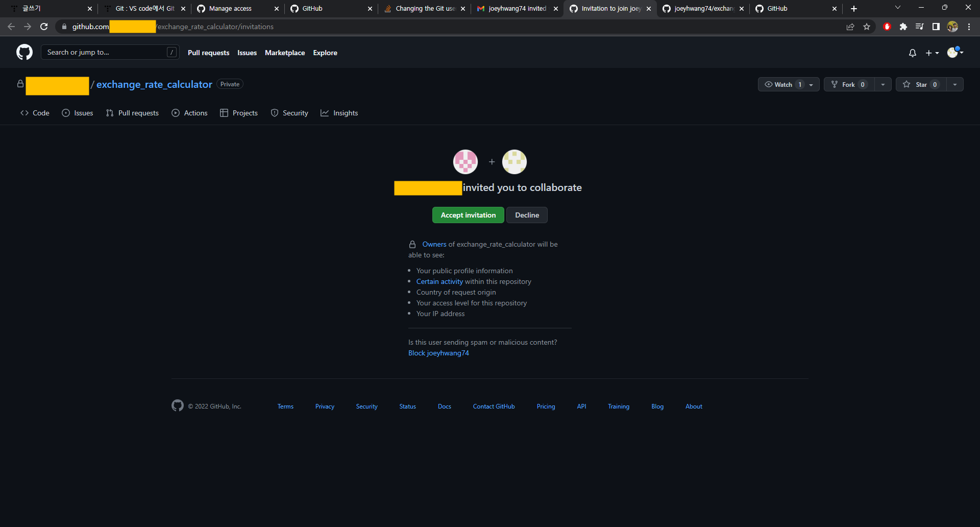This screenshot has width=980, height=527.
Task: Open media control playlist icon
Action: point(920,27)
